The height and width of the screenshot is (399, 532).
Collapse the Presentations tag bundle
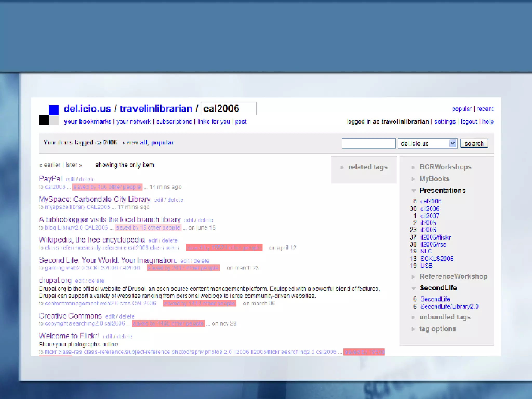(413, 191)
